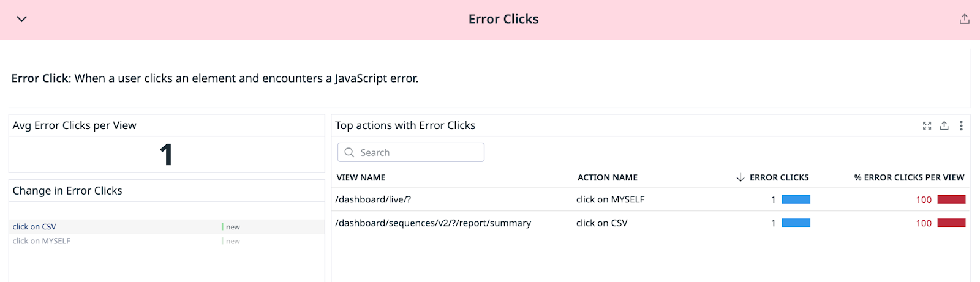980x282 pixels.
Task: Click the red bar in the CSV row
Action: click(x=951, y=223)
